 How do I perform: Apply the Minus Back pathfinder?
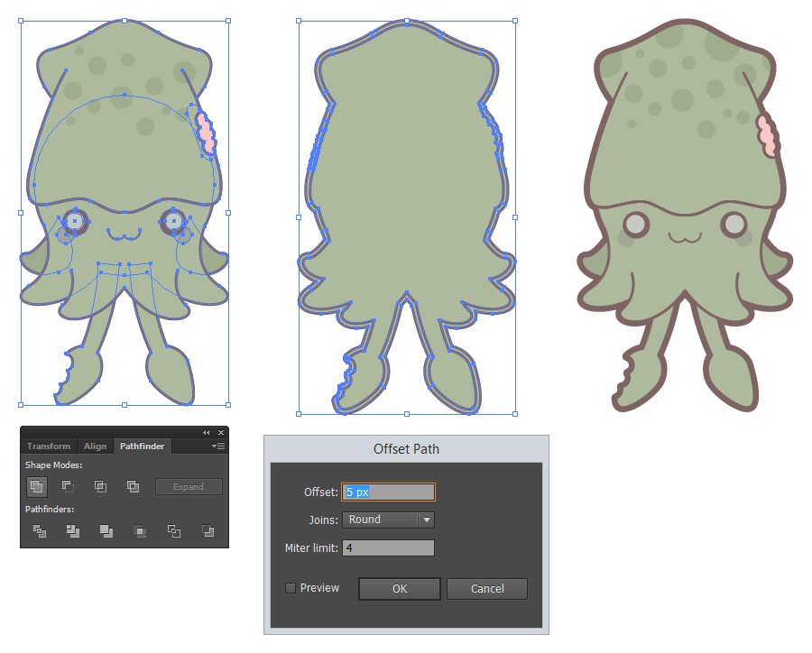pyautogui.click(x=208, y=532)
